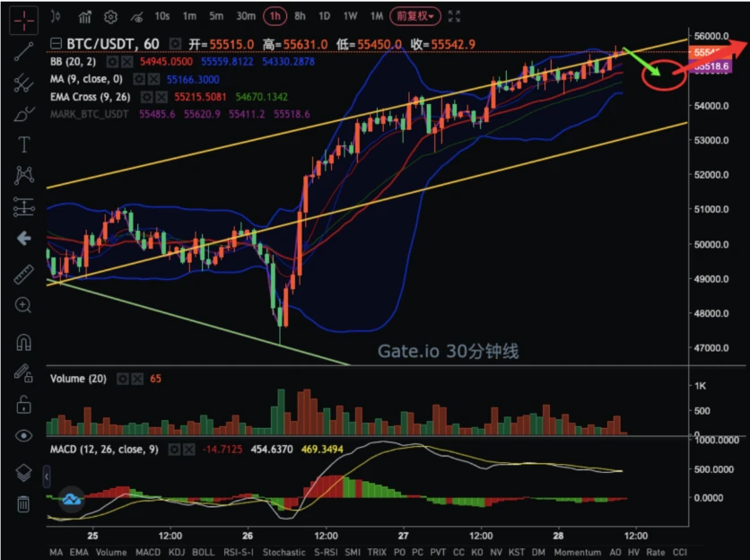Delete drawings with the trash icon
This screenshot has height=560, width=750.
pyautogui.click(x=24, y=504)
